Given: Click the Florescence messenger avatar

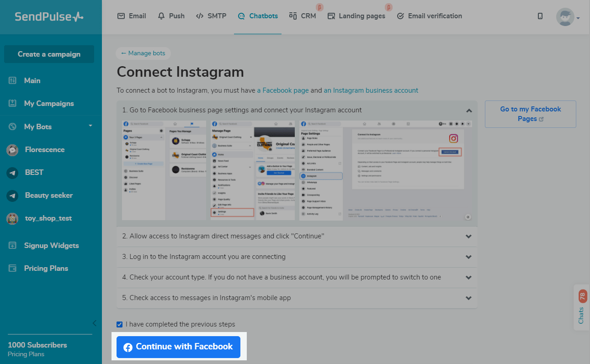Looking at the screenshot, I should click(x=12, y=150).
